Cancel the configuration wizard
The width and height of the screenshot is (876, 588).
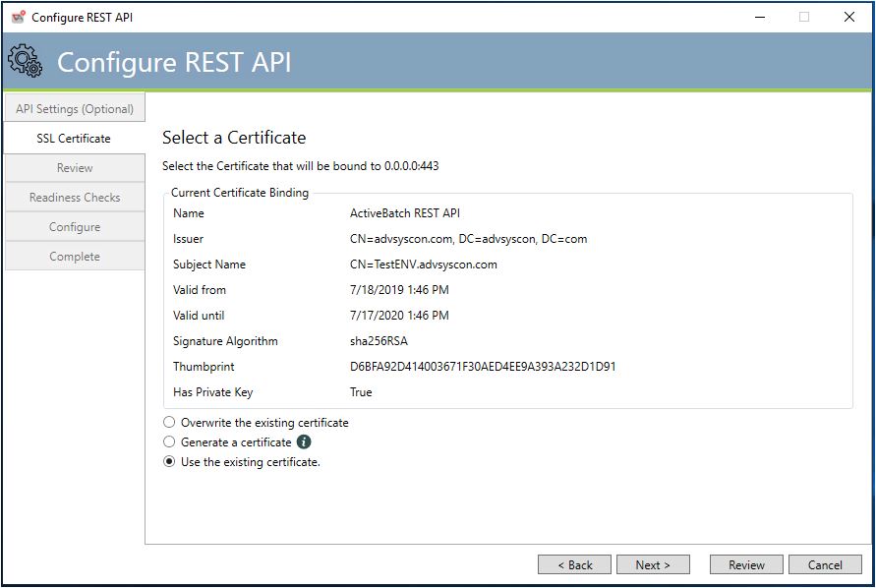[x=825, y=564]
